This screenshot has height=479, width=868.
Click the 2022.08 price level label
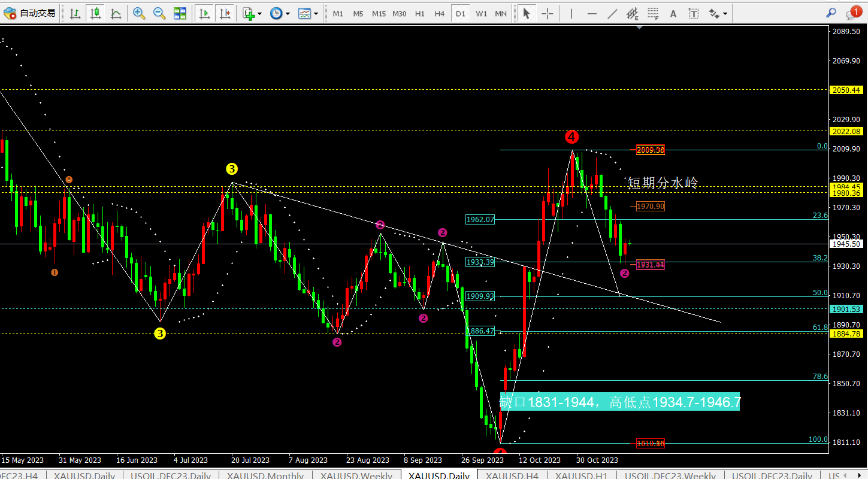pos(846,131)
